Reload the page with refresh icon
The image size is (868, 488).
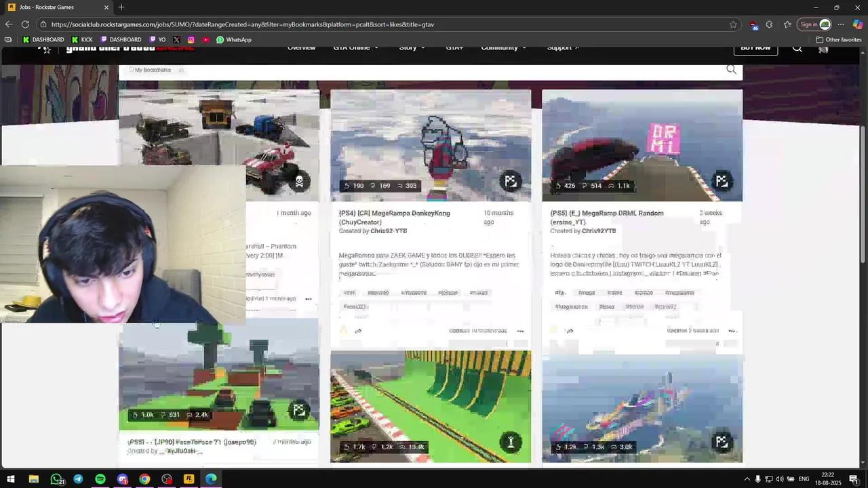(25, 24)
